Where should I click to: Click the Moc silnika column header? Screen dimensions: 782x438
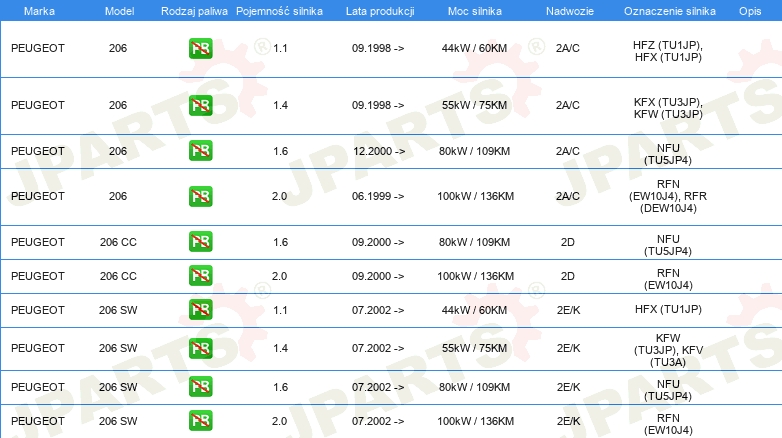point(475,11)
